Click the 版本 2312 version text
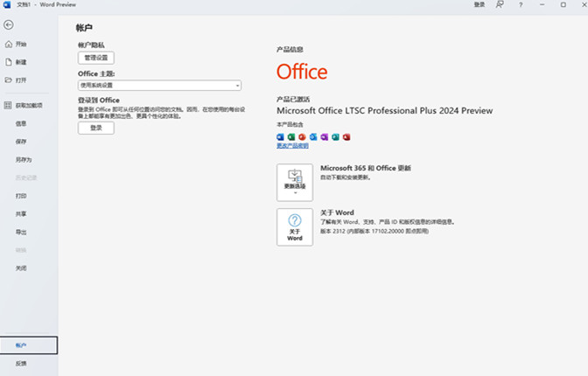 374,232
